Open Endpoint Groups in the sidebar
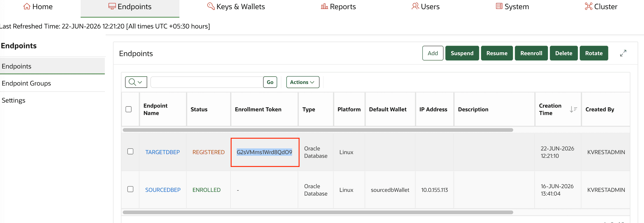This screenshot has width=644, height=223. (x=26, y=83)
